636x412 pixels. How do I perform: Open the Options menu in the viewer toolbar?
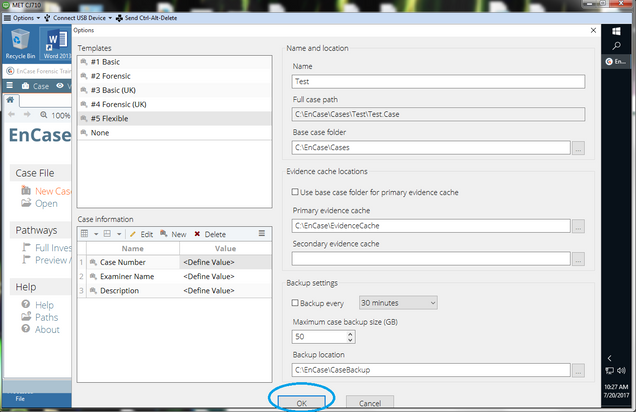point(22,19)
